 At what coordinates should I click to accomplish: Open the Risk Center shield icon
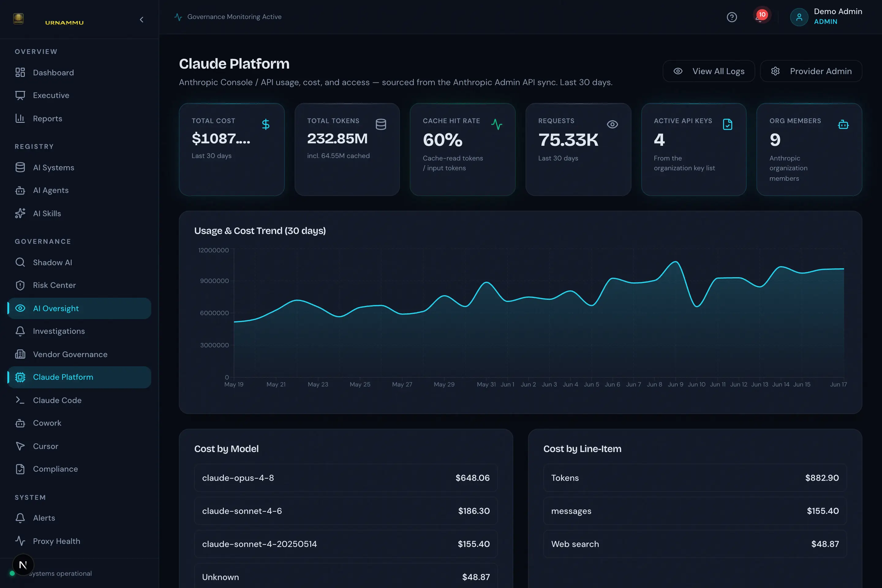(x=20, y=285)
